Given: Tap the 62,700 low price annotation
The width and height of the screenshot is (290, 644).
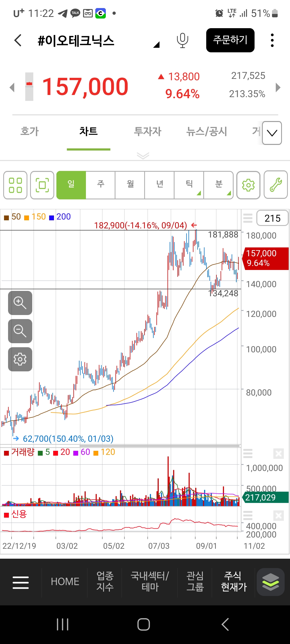Looking at the screenshot, I should click(x=68, y=439).
